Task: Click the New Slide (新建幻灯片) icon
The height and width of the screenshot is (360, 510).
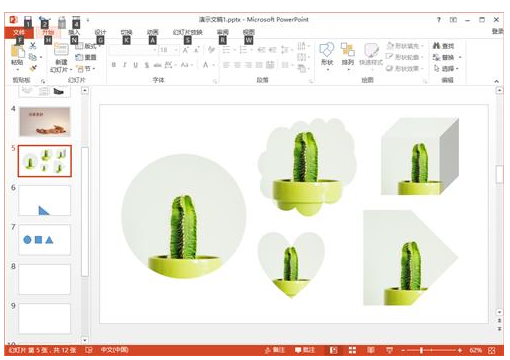Action: click(x=61, y=50)
